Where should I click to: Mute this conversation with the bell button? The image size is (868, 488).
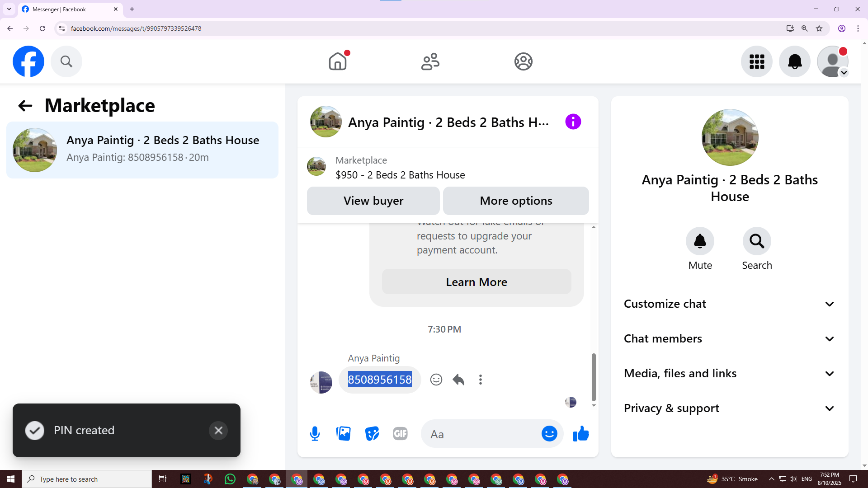point(700,241)
